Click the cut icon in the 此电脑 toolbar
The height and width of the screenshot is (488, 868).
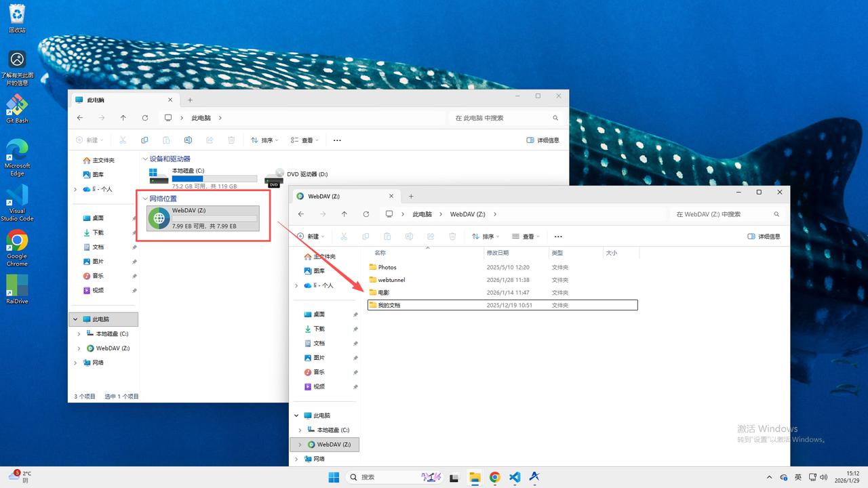coord(123,140)
